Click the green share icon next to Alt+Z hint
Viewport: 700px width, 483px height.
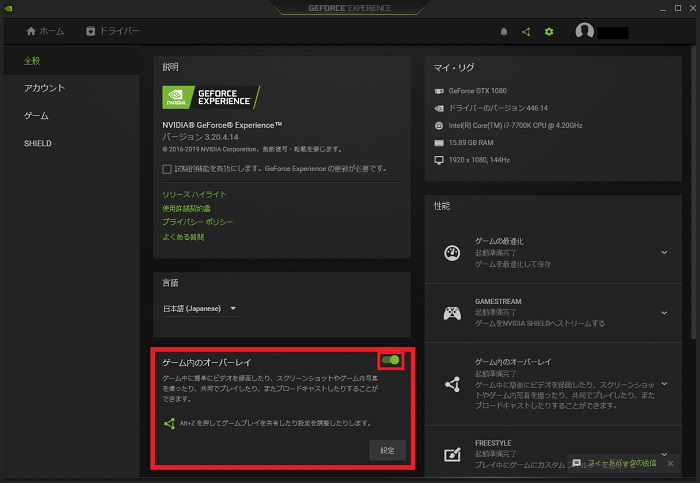169,423
